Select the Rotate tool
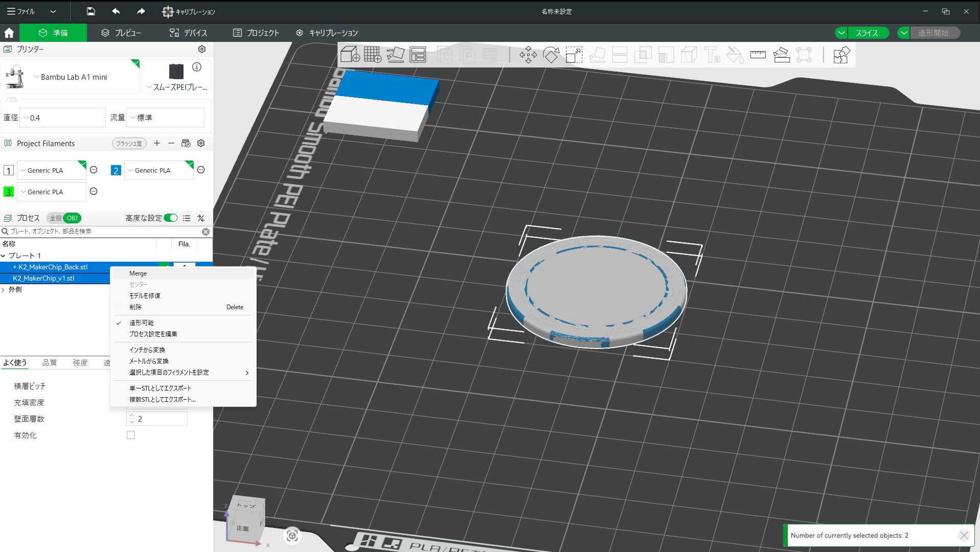980x552 pixels. (x=551, y=55)
